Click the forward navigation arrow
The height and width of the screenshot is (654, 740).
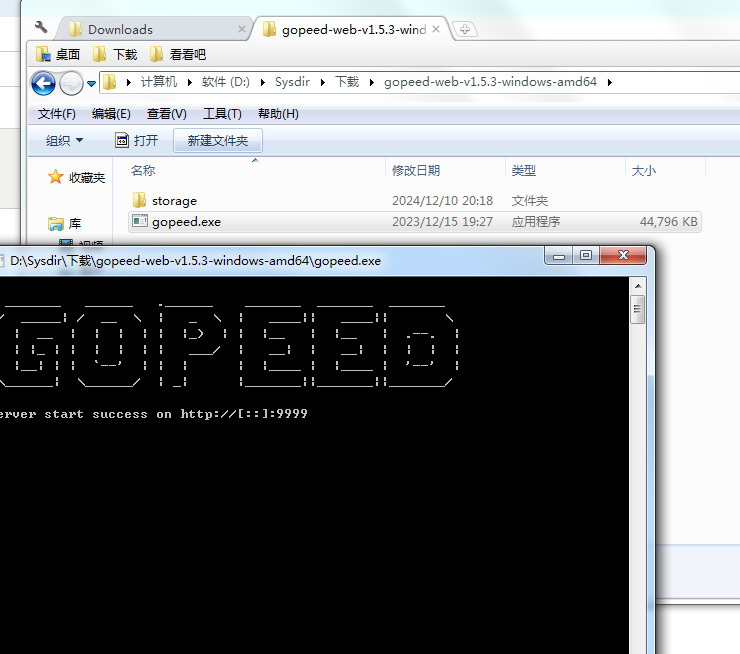[x=71, y=84]
